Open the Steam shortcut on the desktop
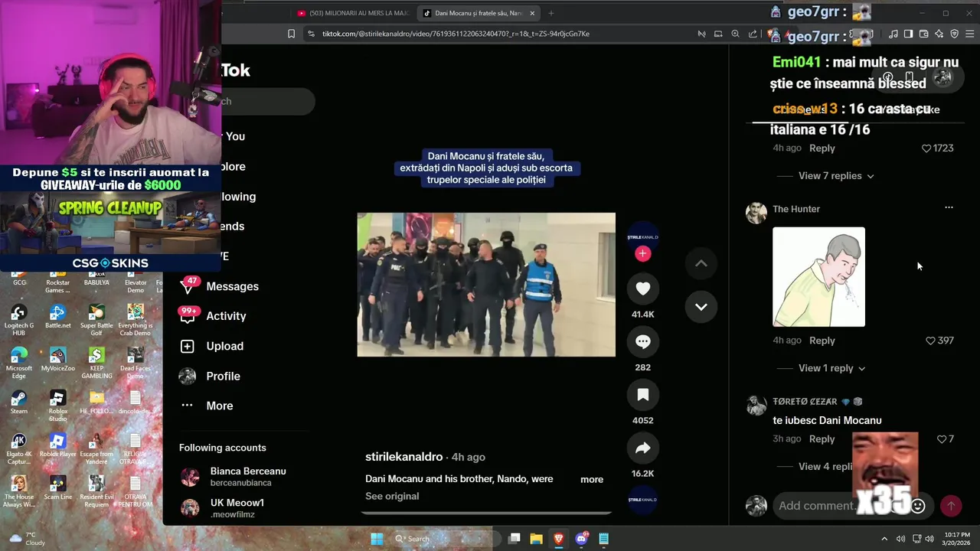The height and width of the screenshot is (551, 980). [x=19, y=402]
